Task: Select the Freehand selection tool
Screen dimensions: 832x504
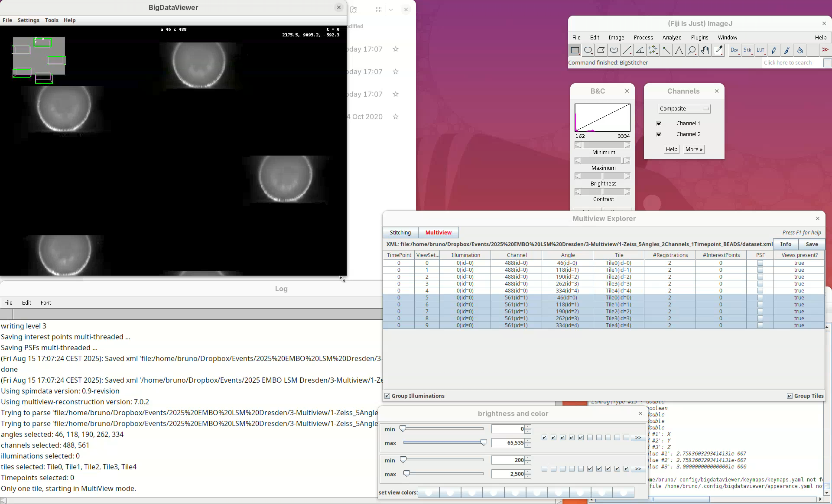Action: [614, 50]
